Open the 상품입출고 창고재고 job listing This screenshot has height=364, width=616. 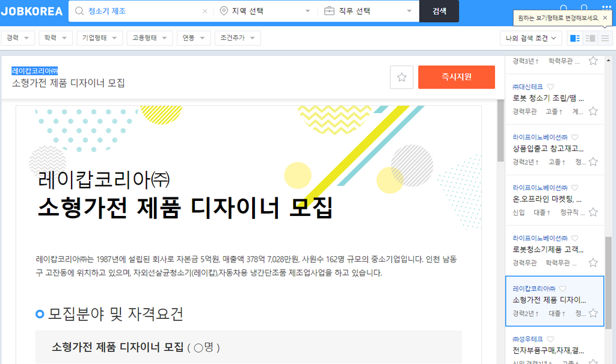point(548,149)
